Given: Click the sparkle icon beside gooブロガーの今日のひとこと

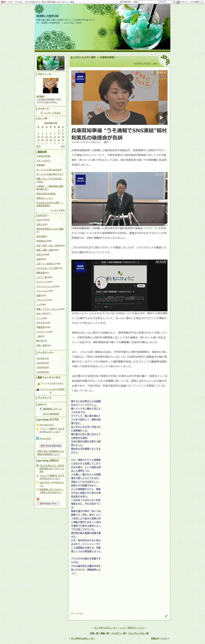Looking at the screenshot, I should [x=38, y=482].
